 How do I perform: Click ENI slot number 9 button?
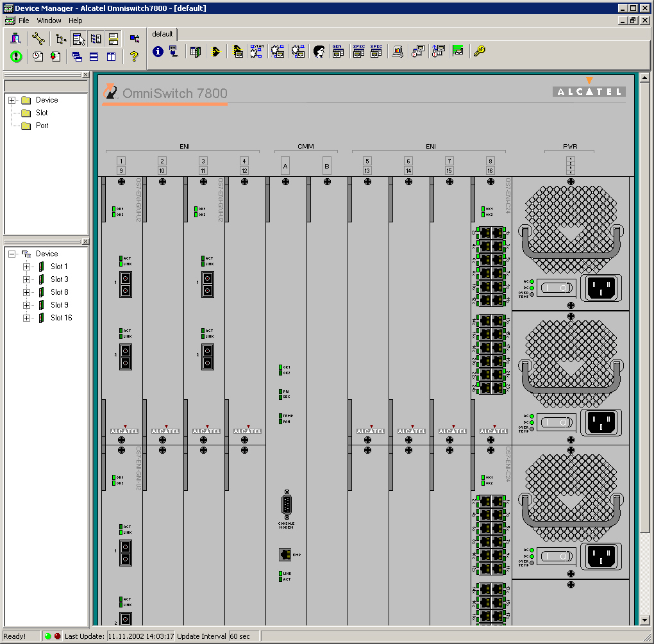pyautogui.click(x=121, y=170)
